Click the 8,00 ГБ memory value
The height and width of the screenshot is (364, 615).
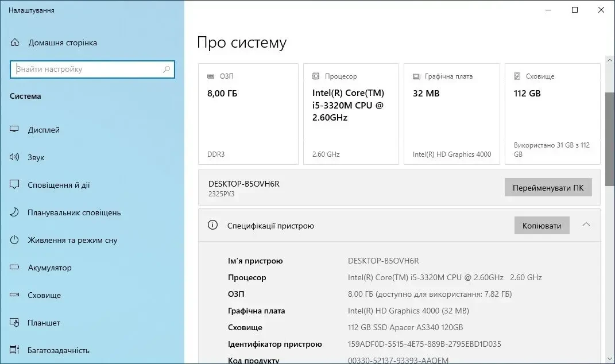pos(222,94)
